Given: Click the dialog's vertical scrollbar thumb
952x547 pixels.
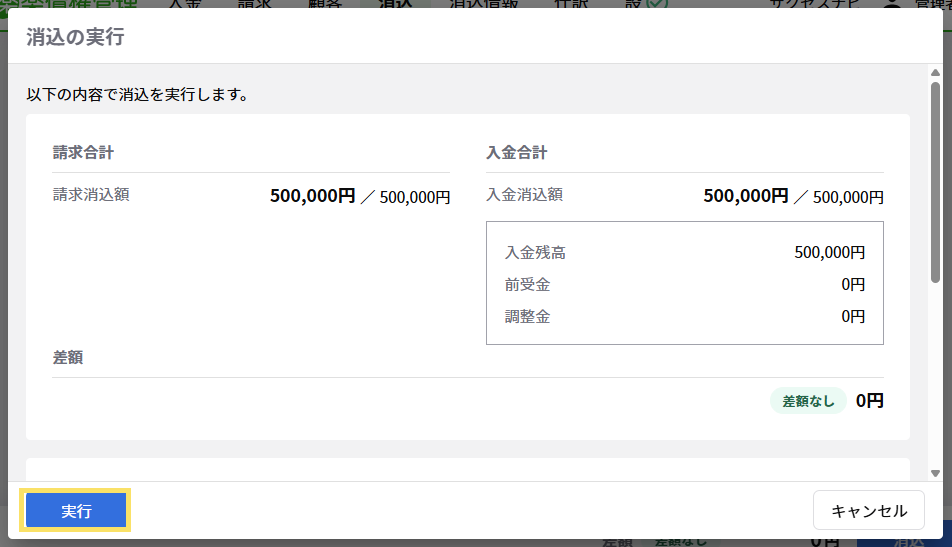Looking at the screenshot, I should [x=935, y=180].
